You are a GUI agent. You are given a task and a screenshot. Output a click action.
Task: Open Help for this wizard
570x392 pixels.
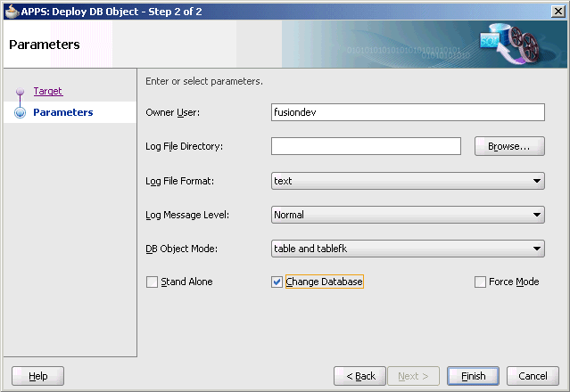[x=38, y=376]
